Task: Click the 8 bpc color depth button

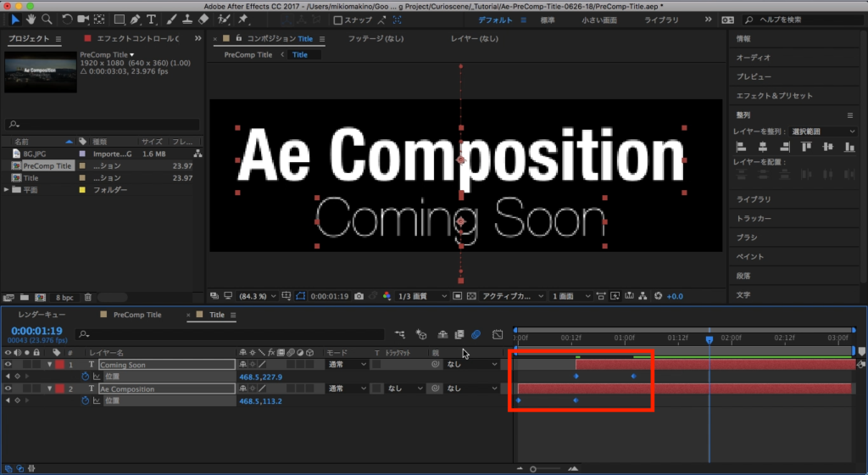Action: pos(64,297)
